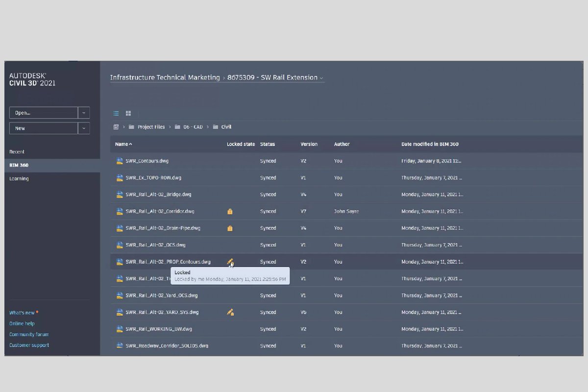Click lock icon for SWR_Rail_Alt-02_Corridor.dwg
Image resolution: width=588 pixels, height=392 pixels.
click(230, 212)
